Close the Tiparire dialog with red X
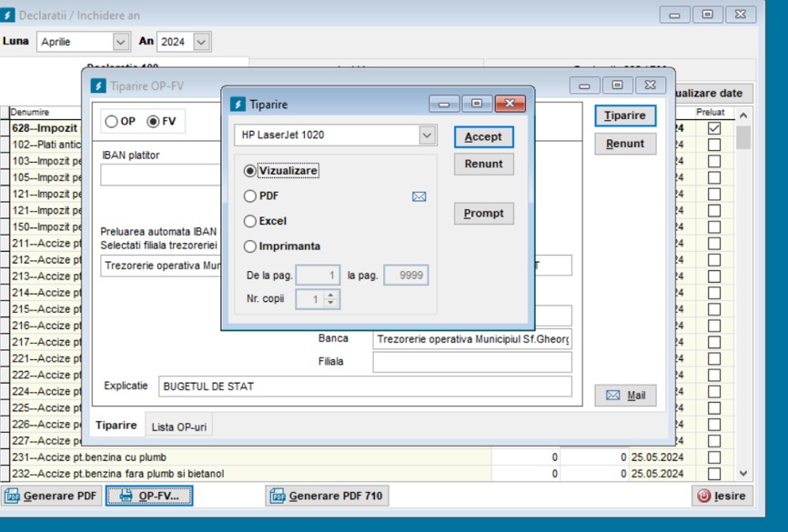 tap(510, 104)
